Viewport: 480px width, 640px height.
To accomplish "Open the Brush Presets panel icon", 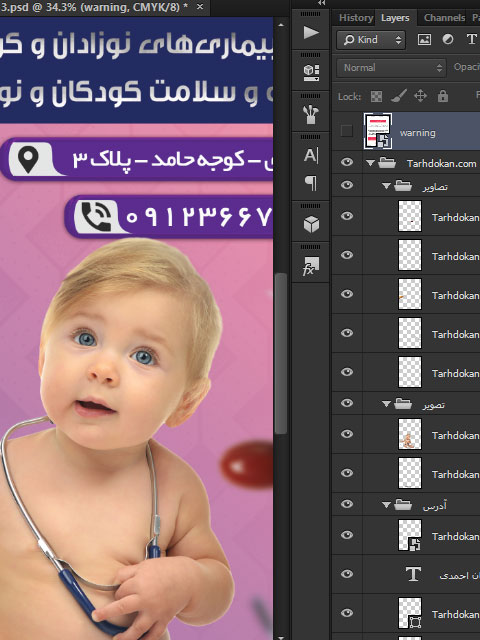I will 311,115.
